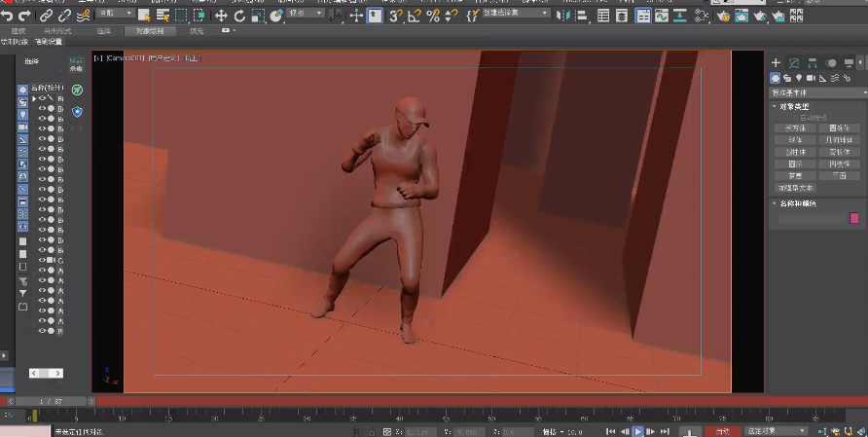Activate the Unlink Selection tool
The width and height of the screenshot is (868, 437).
65,16
